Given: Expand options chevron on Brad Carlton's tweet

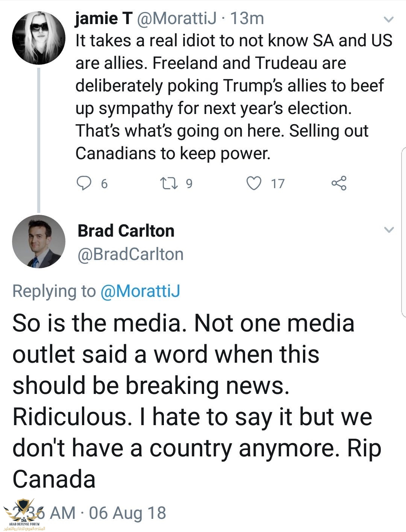Looking at the screenshot, I should pyautogui.click(x=389, y=230).
